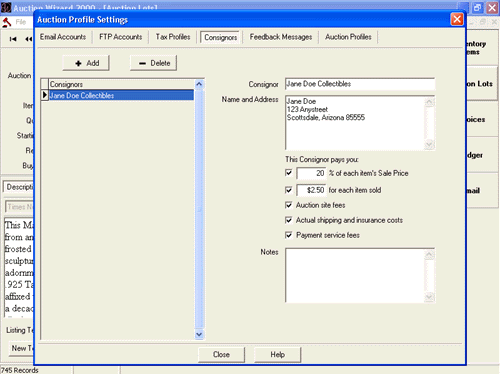Open the Tax Profiles tab
The image size is (500, 374).
point(173,37)
